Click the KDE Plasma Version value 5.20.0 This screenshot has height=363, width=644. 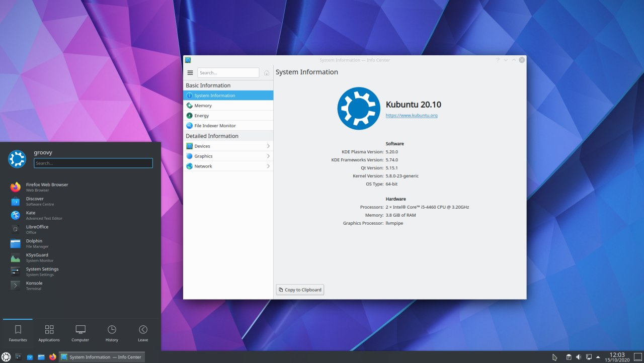(391, 152)
